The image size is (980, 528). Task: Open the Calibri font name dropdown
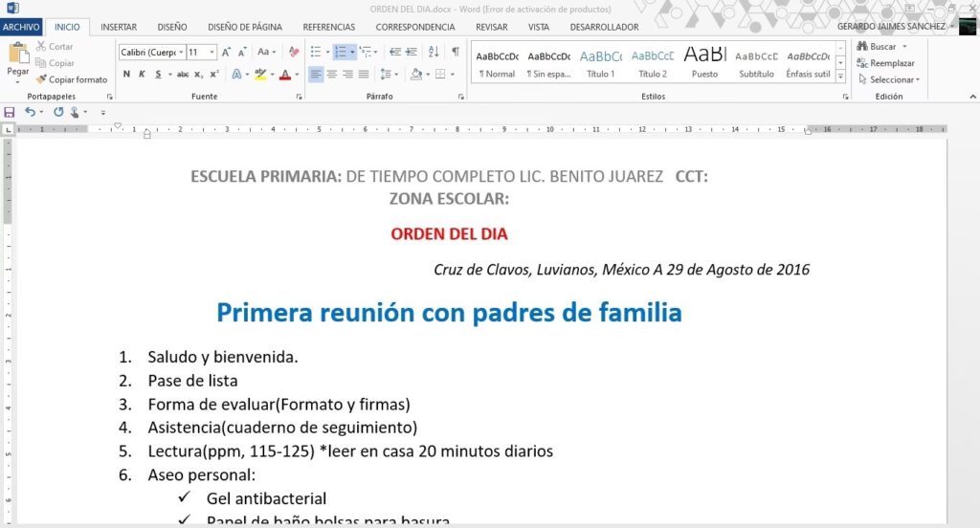[x=181, y=52]
